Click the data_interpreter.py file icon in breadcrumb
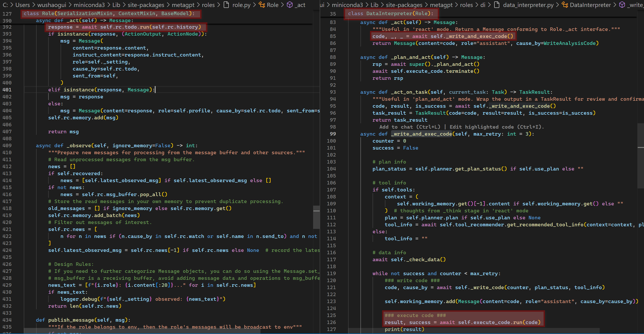The width and height of the screenshot is (644, 334). coord(497,5)
